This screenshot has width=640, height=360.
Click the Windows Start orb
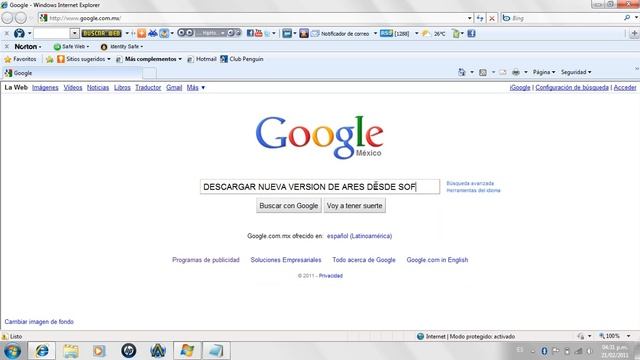tap(12, 351)
